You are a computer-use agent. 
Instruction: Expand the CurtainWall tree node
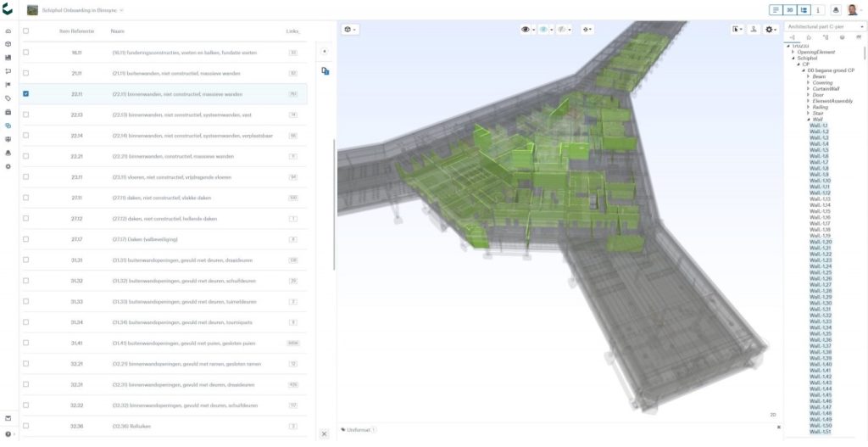pos(808,88)
